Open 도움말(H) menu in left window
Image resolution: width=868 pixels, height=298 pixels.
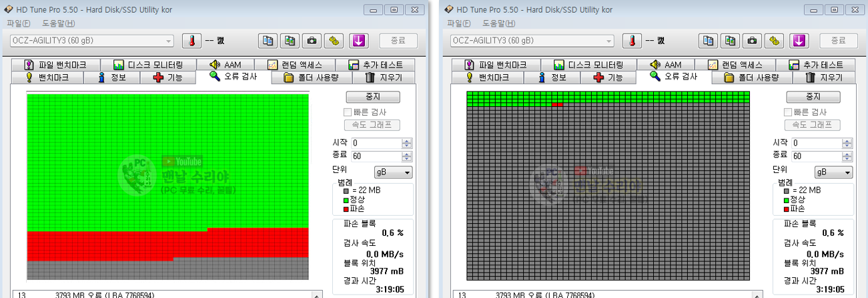click(59, 23)
